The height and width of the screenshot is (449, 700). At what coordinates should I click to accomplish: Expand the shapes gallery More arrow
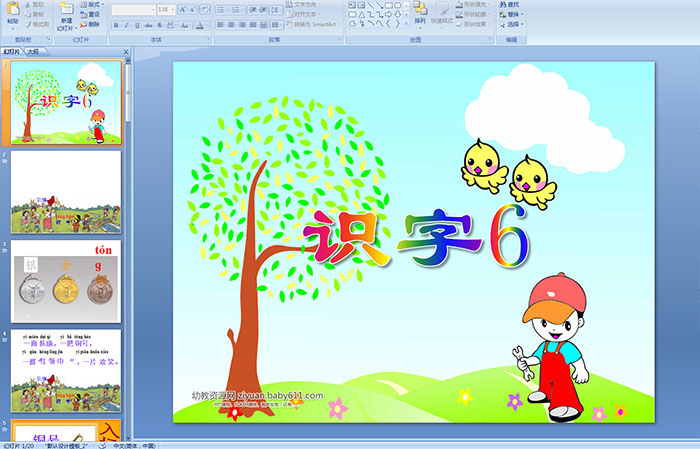[406, 24]
